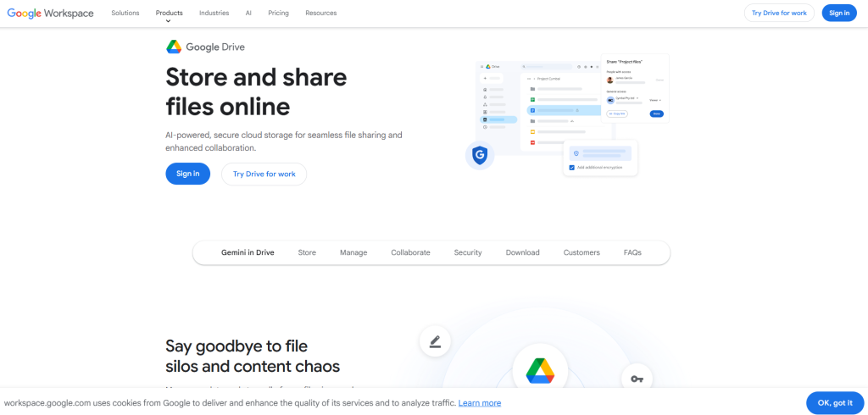Click the search bar in Drive illustration
The height and width of the screenshot is (415, 868).
click(547, 66)
